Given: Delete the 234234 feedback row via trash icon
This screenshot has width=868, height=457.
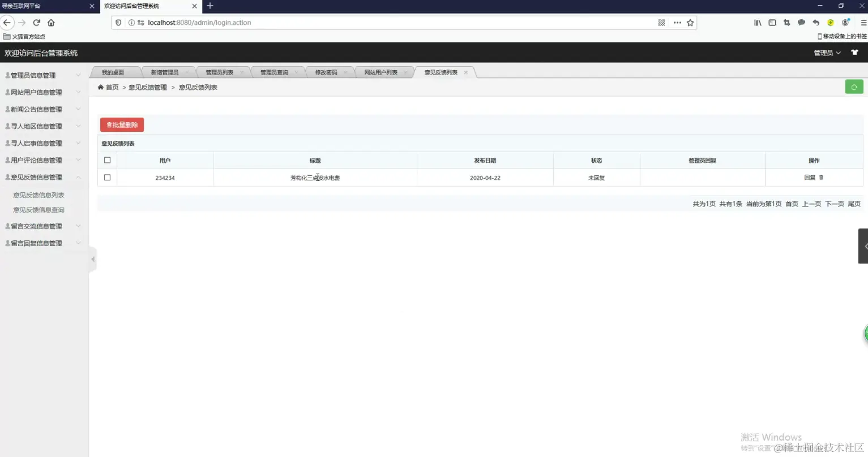Looking at the screenshot, I should 822,178.
